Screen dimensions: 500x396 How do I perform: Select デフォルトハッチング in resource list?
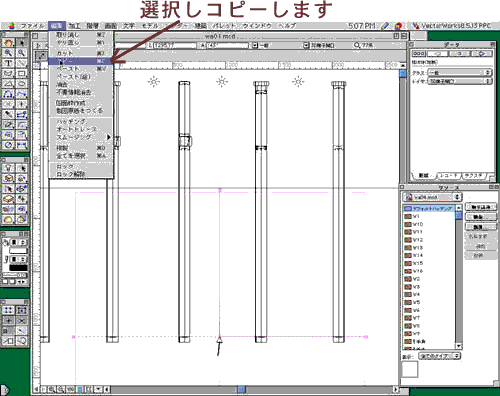[429, 209]
